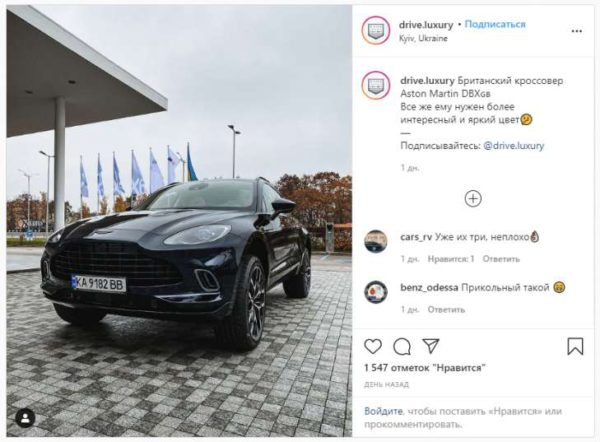This screenshot has width=600, height=442.
Task: Open the Kyiv, Ukraine location link
Action: coord(423,38)
